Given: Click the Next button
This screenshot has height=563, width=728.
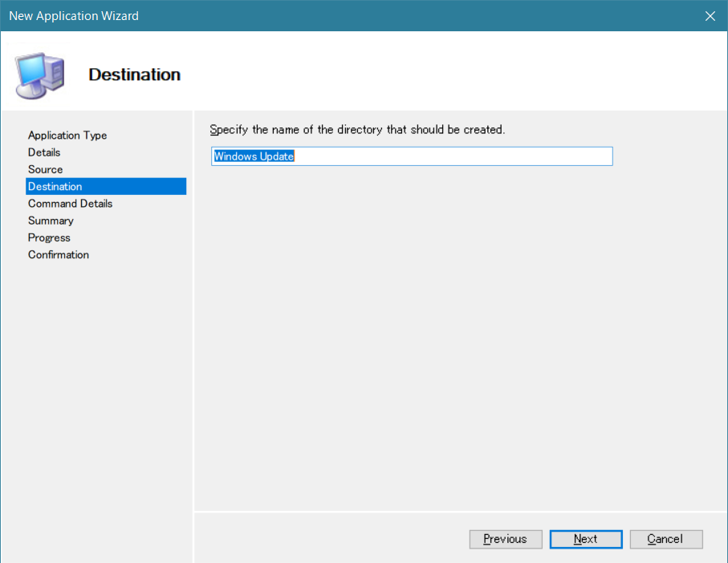Looking at the screenshot, I should click(586, 539).
